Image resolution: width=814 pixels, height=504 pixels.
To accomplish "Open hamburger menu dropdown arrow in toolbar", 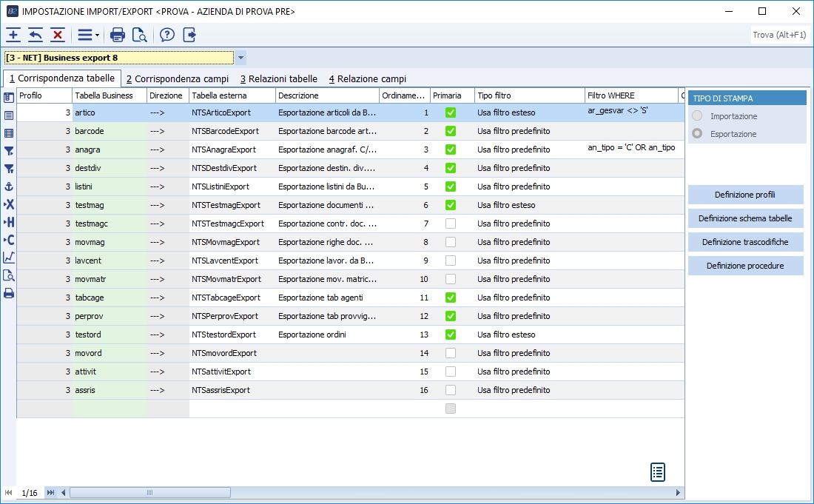I will pyautogui.click(x=97, y=36).
